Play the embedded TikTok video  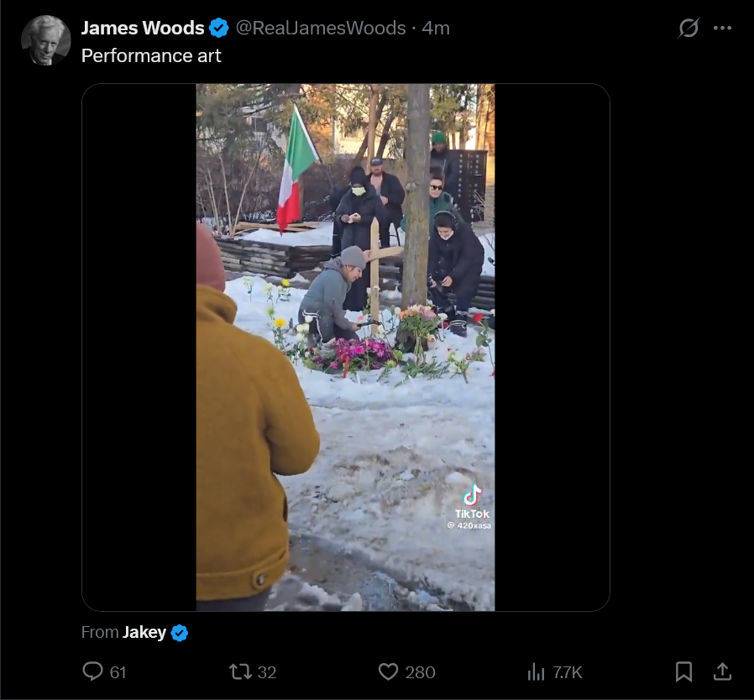click(x=345, y=347)
